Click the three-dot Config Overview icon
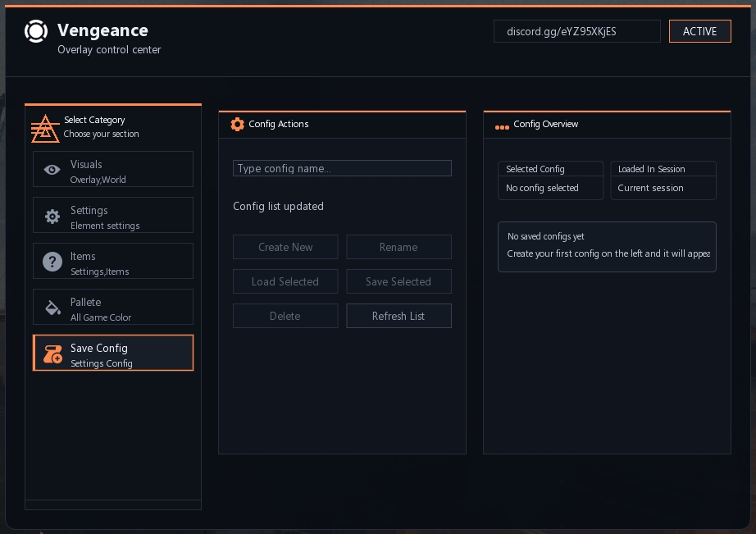Screen dimensions: 756x534 tap(502, 126)
